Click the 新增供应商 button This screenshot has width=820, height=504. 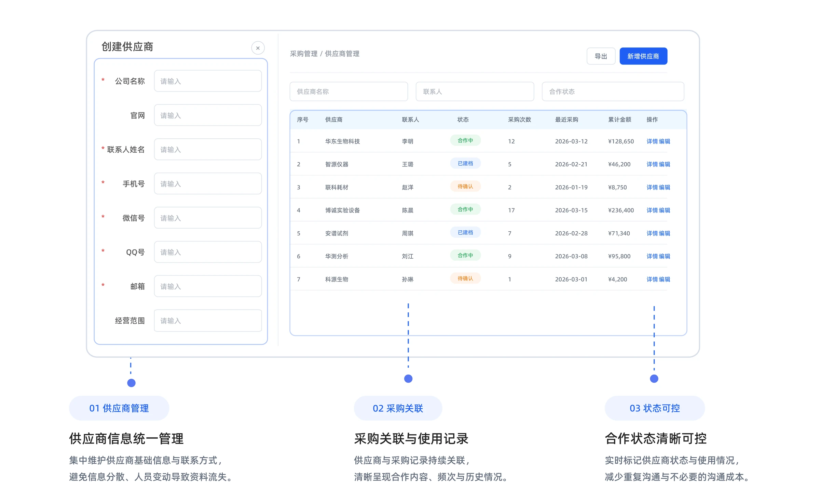point(643,56)
